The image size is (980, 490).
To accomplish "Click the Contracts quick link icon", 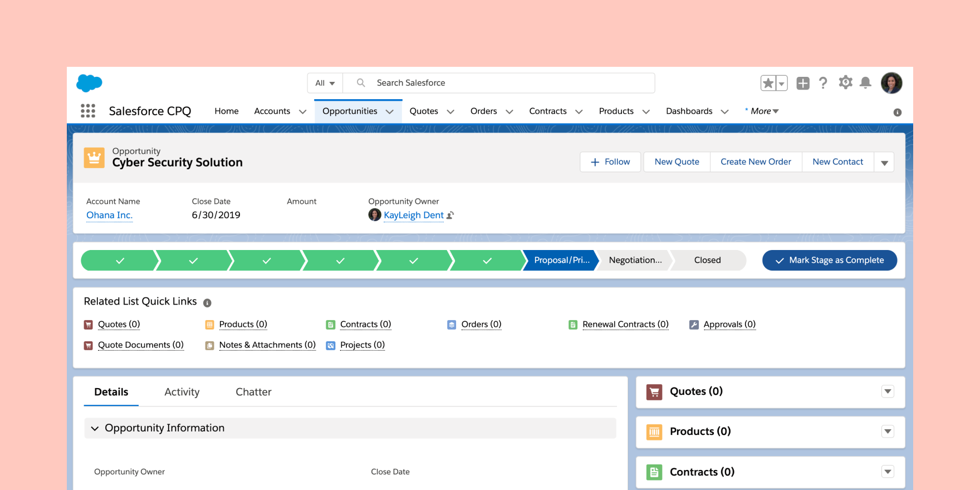I will point(331,325).
